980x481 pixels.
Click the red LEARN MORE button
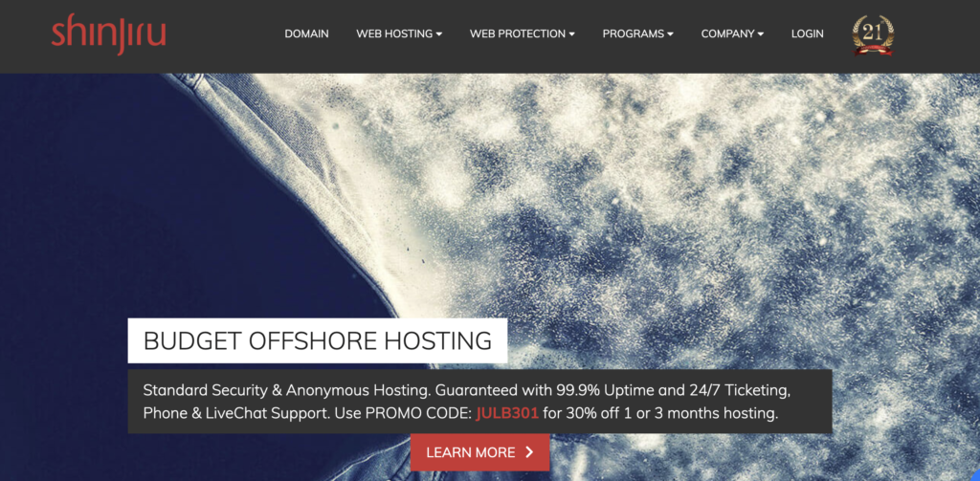(x=480, y=452)
